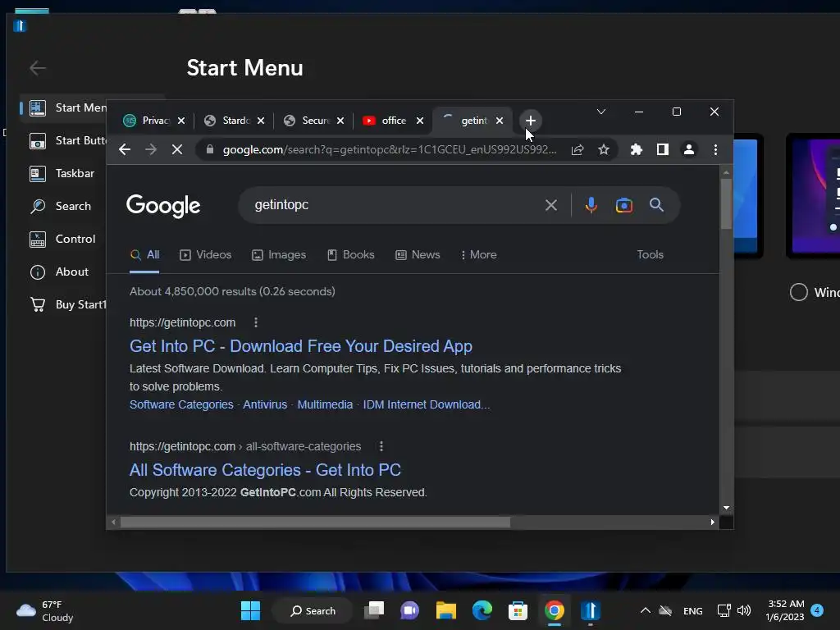Open Chrome profile avatar
This screenshot has width=840, height=630.
tap(689, 149)
